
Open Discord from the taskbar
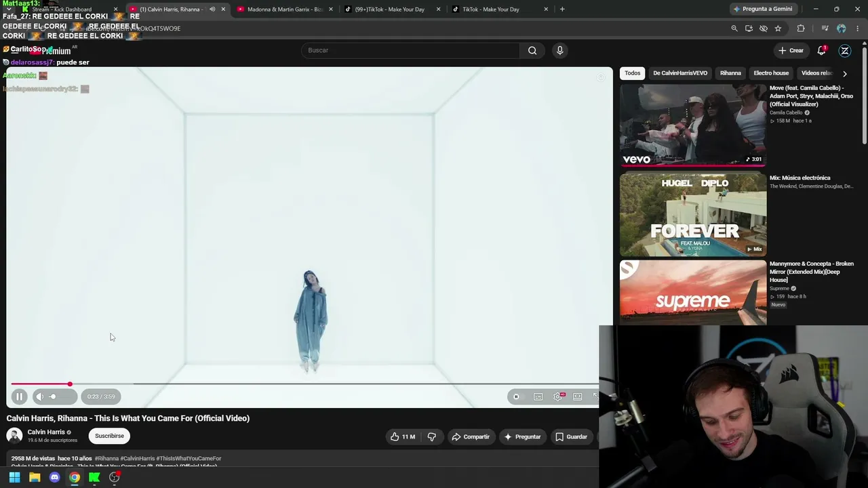click(x=55, y=477)
